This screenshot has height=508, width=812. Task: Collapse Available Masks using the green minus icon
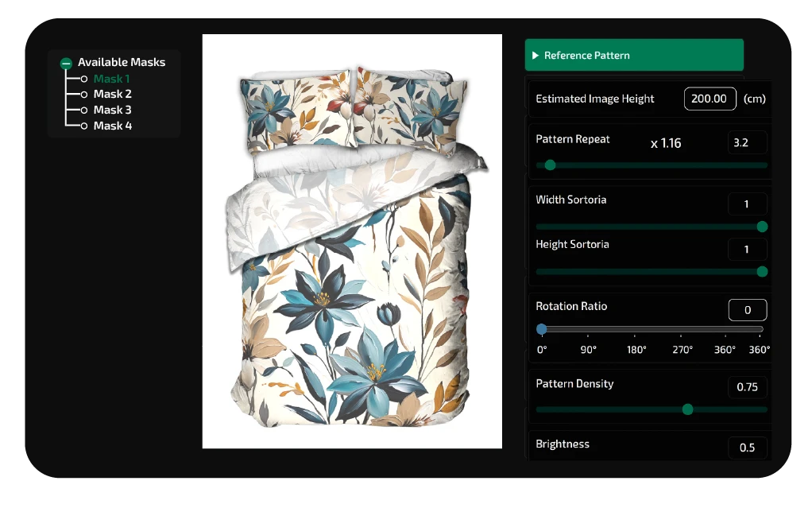coord(67,62)
